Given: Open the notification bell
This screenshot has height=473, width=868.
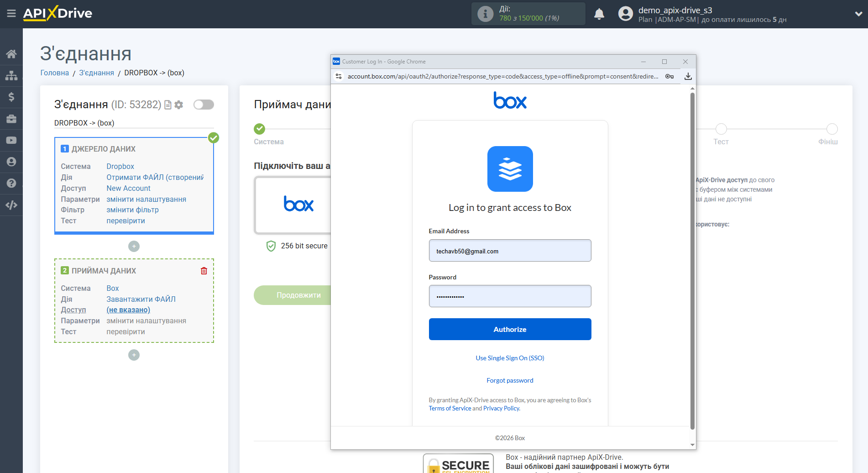Looking at the screenshot, I should pos(599,14).
